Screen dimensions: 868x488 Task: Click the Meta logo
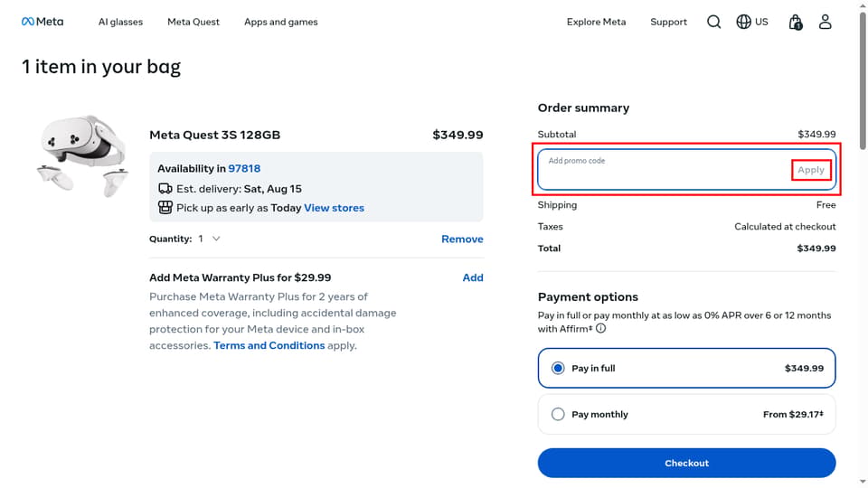(42, 22)
